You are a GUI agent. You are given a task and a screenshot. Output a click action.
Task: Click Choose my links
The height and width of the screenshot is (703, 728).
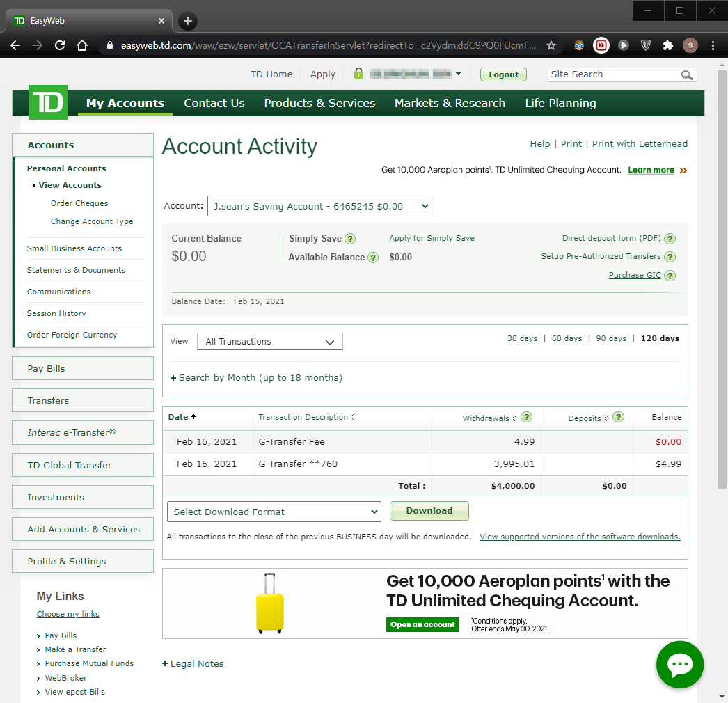(x=68, y=614)
